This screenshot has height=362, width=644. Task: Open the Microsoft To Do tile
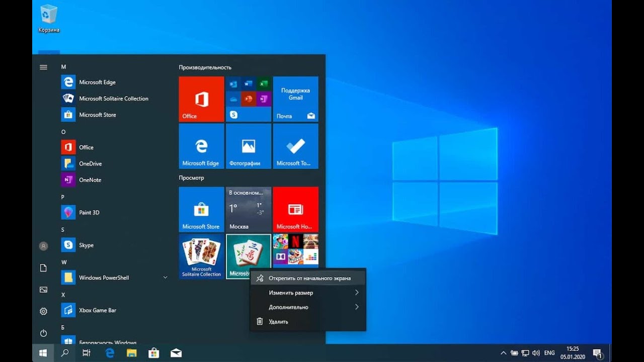pos(296,146)
